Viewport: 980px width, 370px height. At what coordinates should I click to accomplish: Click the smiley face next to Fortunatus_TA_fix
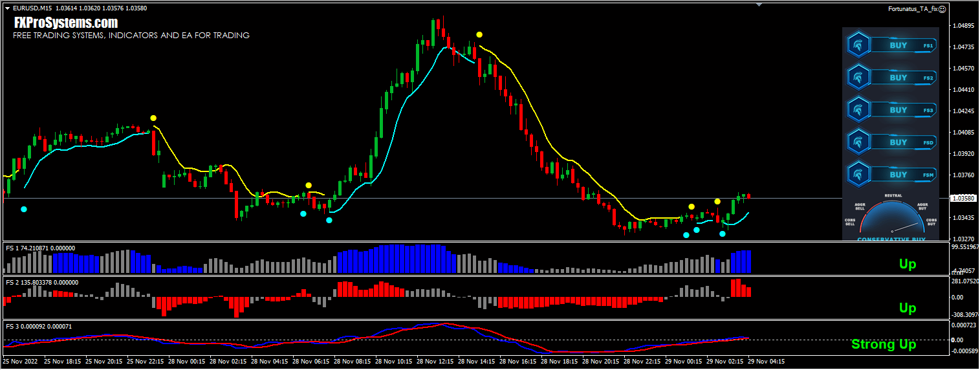click(942, 9)
